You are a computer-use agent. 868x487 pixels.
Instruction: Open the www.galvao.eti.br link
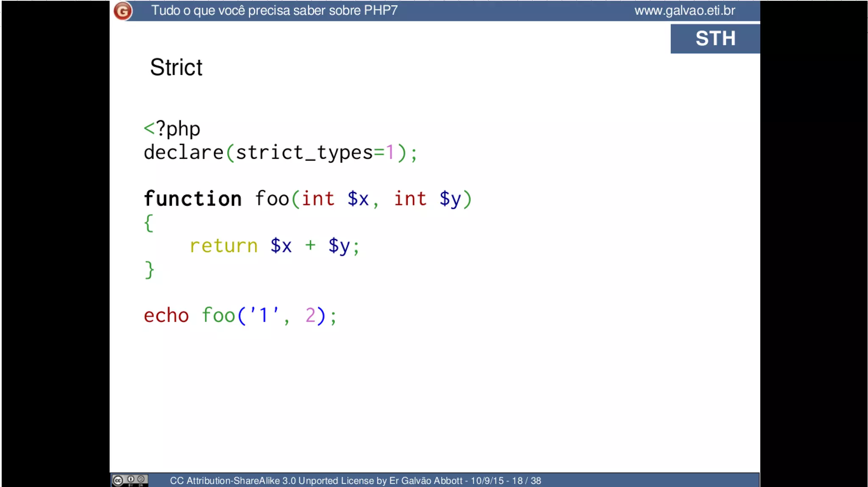tap(684, 11)
